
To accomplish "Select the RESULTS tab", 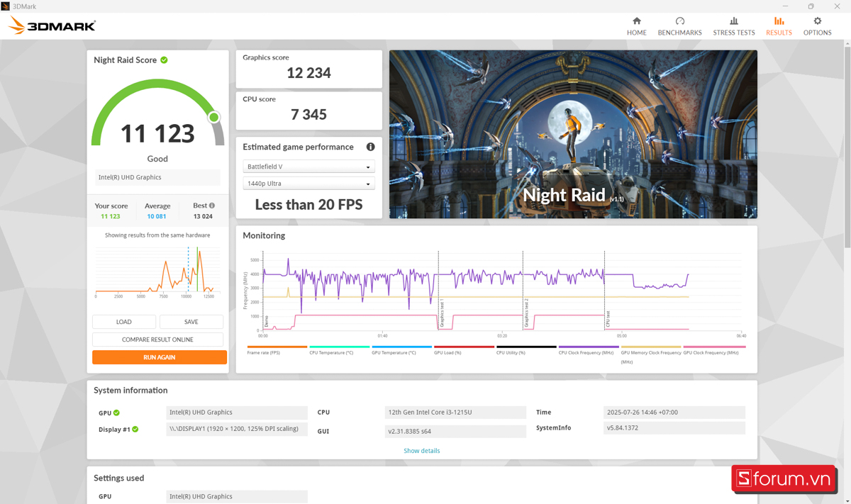I will point(779,26).
